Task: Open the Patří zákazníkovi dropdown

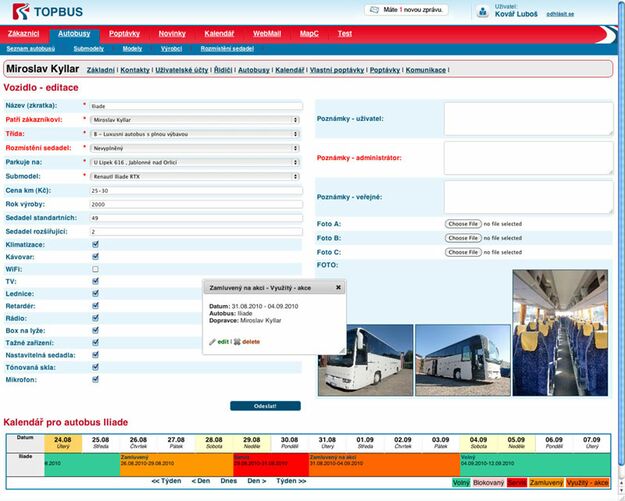Action: (x=195, y=120)
